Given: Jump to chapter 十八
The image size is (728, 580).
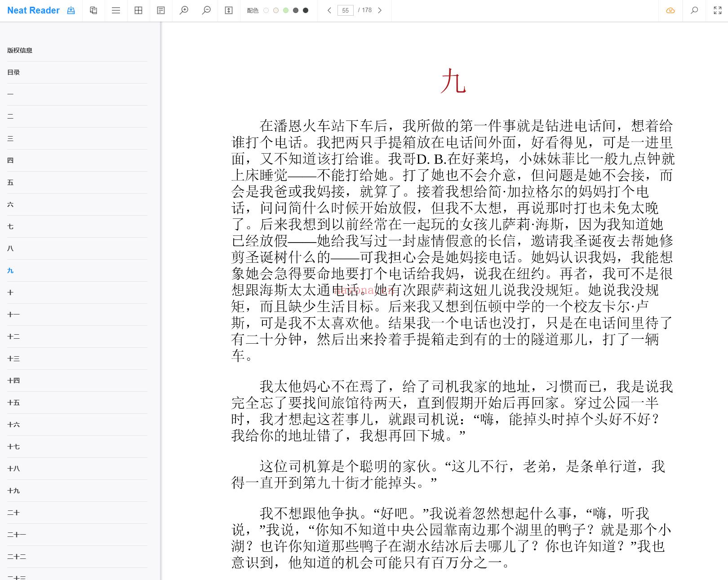Looking at the screenshot, I should tap(77, 469).
